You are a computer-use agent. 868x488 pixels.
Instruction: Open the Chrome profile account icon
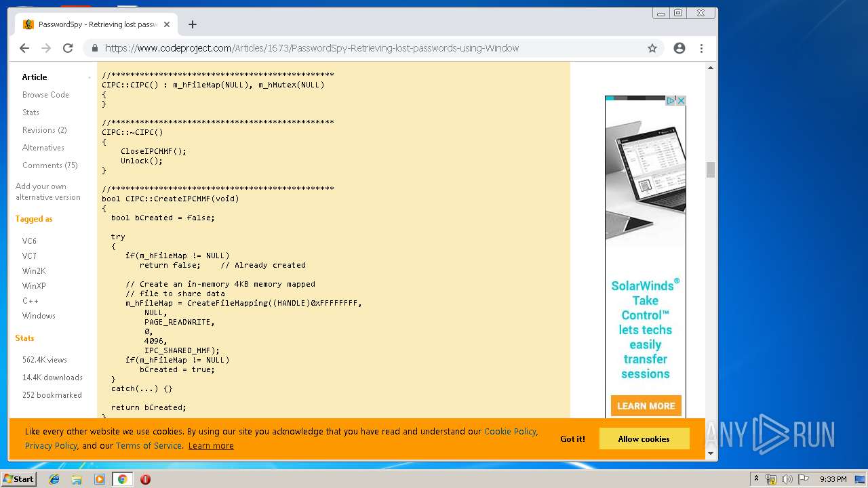coord(679,48)
